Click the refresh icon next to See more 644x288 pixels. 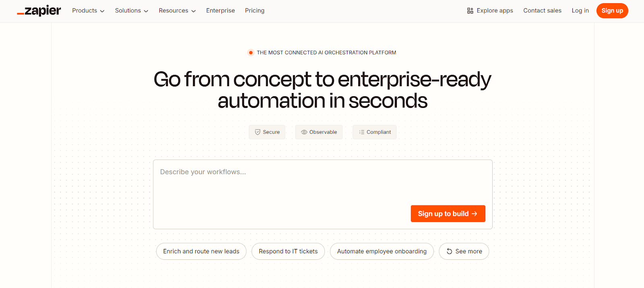449,251
